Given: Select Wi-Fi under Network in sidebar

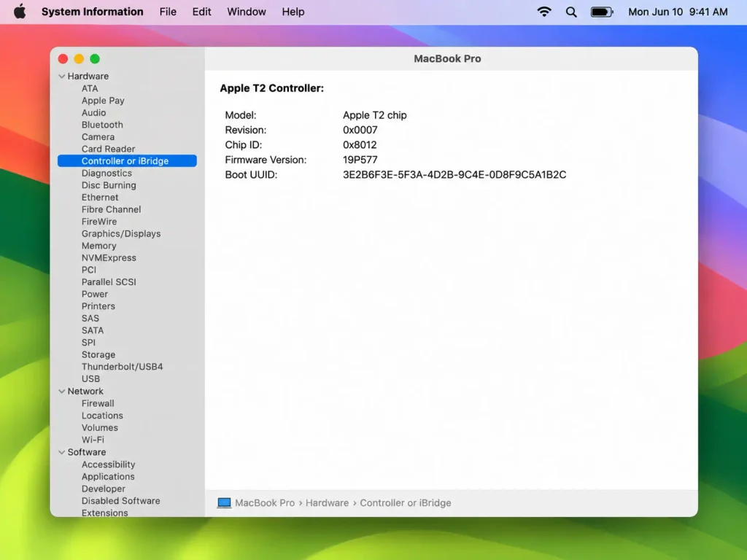Looking at the screenshot, I should (x=93, y=440).
